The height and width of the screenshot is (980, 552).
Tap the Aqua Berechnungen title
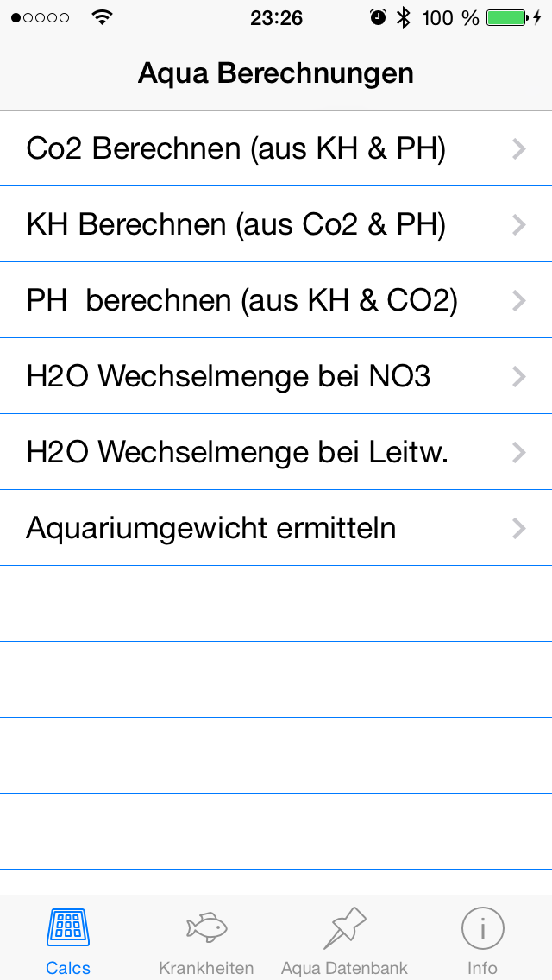pyautogui.click(x=276, y=73)
